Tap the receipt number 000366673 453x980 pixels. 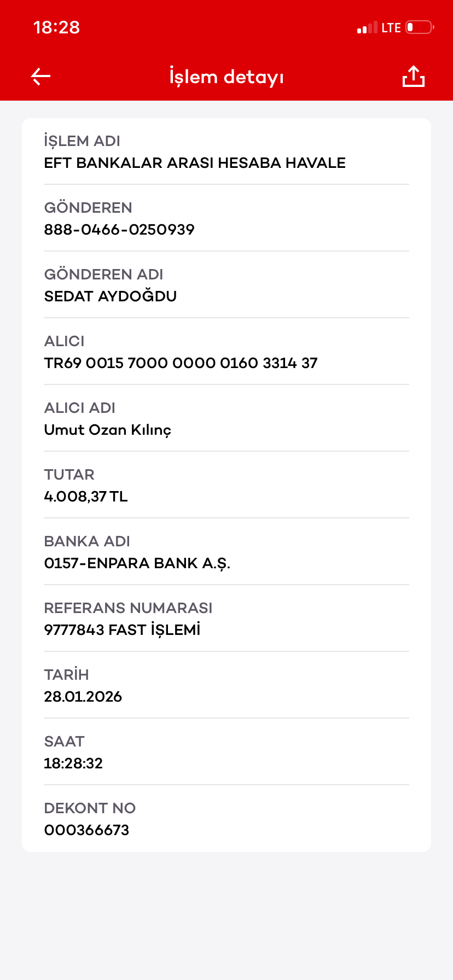tap(86, 830)
